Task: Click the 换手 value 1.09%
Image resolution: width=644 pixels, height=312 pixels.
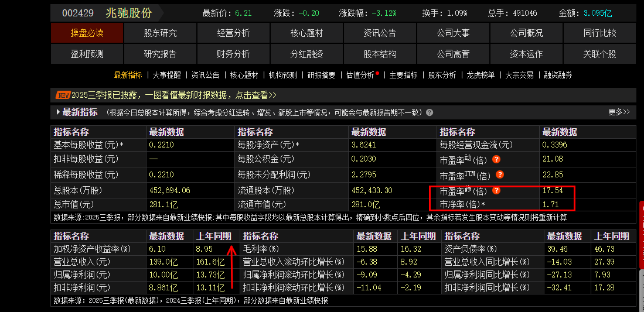Action: pos(456,13)
